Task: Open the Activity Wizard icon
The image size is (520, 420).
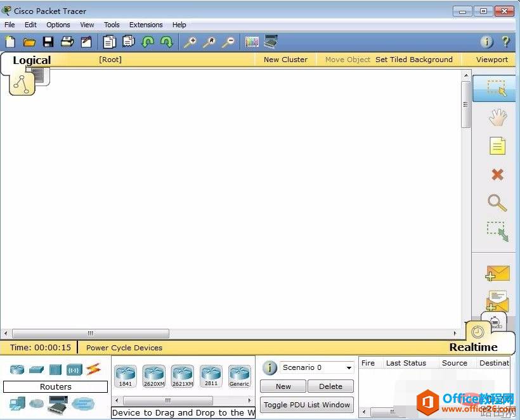Action: click(86, 42)
